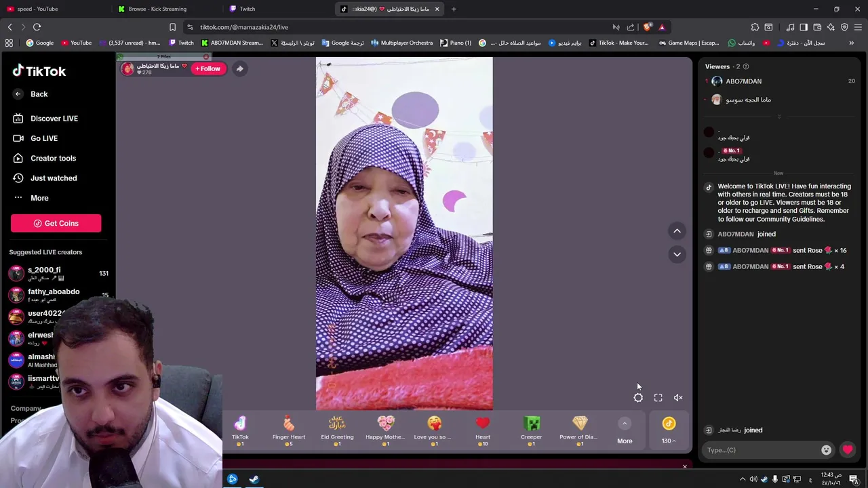Image resolution: width=868 pixels, height=488 pixels.
Task: Open Twitch bookmark
Action: (x=181, y=43)
